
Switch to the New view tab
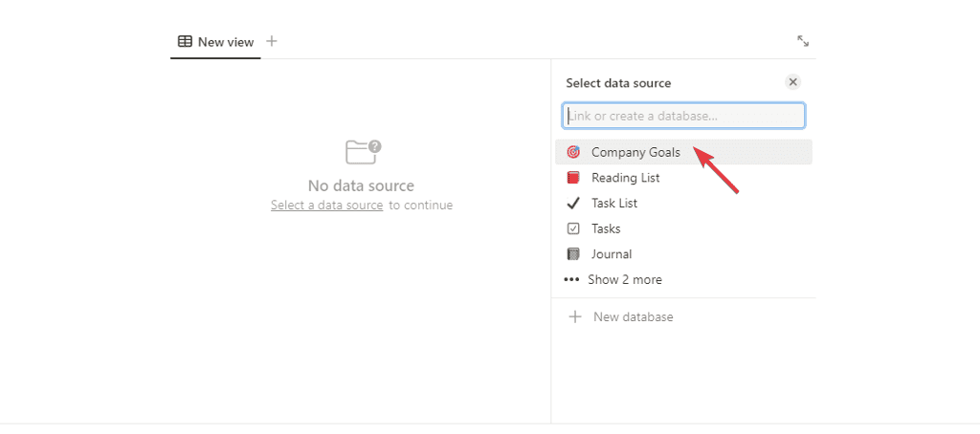[x=225, y=42]
